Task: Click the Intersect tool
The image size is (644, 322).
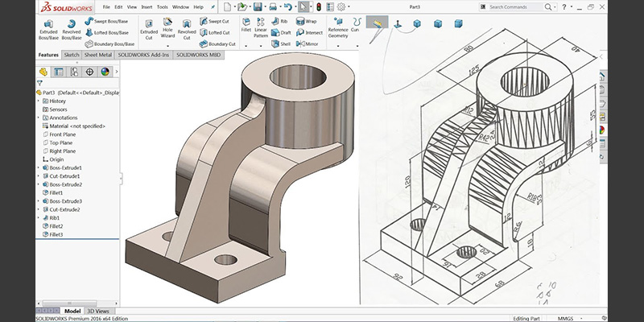Action: (x=310, y=32)
